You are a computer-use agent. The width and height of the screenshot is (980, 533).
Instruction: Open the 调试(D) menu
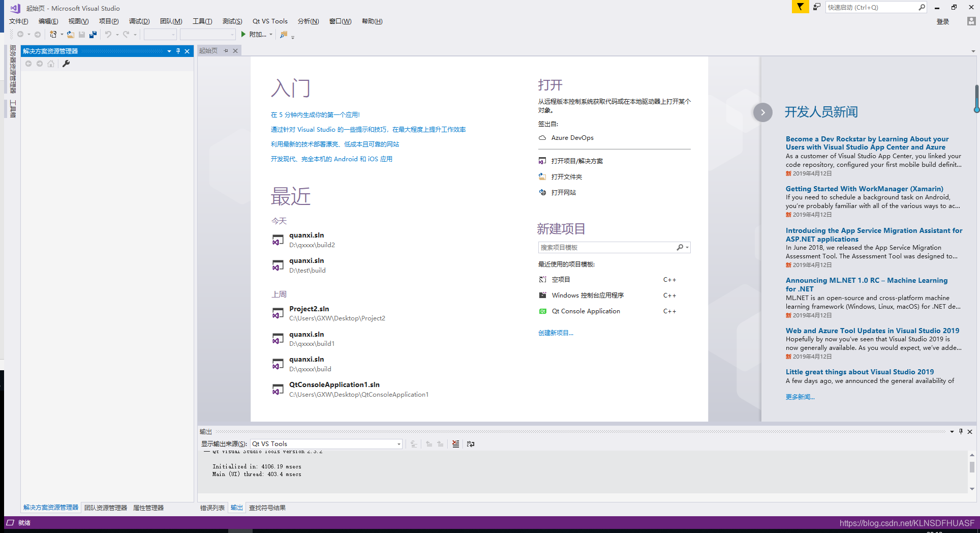139,21
